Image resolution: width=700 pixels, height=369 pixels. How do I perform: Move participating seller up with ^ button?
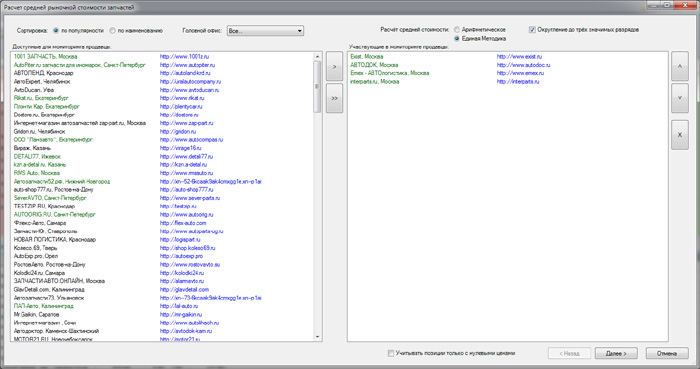[x=680, y=66]
